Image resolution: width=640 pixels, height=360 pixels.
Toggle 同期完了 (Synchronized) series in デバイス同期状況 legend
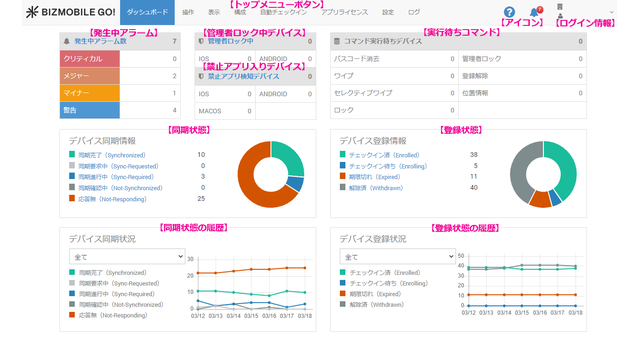click(x=108, y=272)
